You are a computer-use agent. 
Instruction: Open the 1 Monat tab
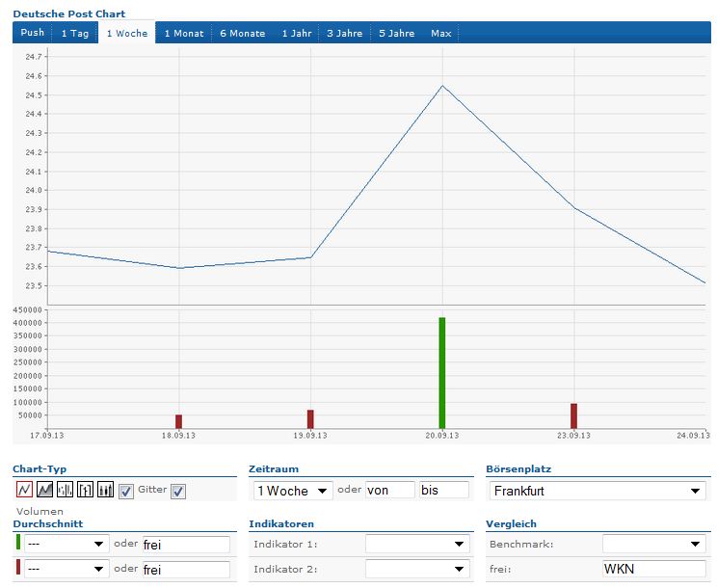[184, 33]
